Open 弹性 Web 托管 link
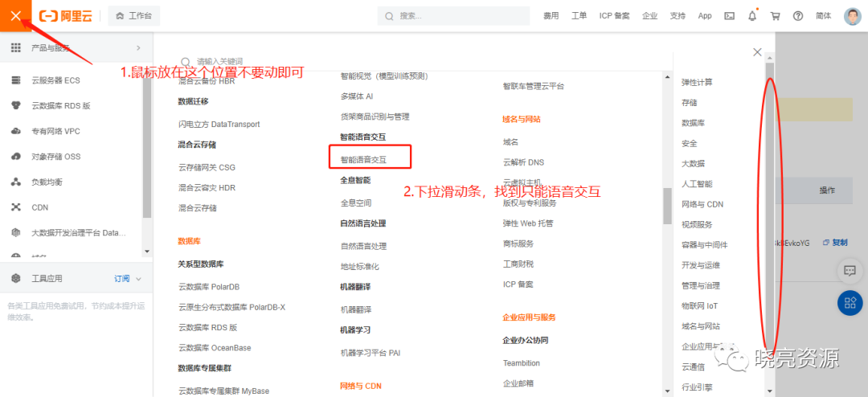The height and width of the screenshot is (397, 868). (x=527, y=223)
